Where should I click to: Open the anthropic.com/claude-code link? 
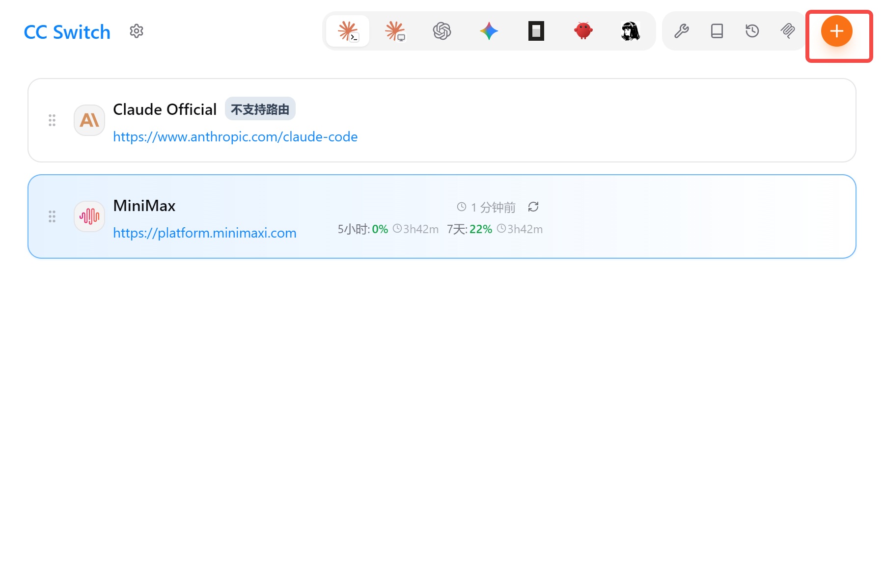click(235, 136)
